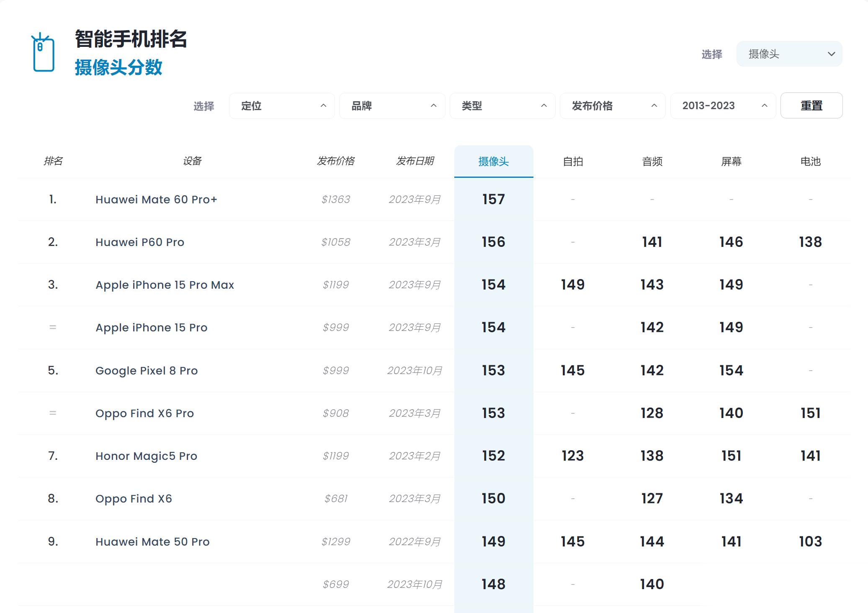Click the 设备 column header
Image resolution: width=868 pixels, height=613 pixels.
(192, 161)
